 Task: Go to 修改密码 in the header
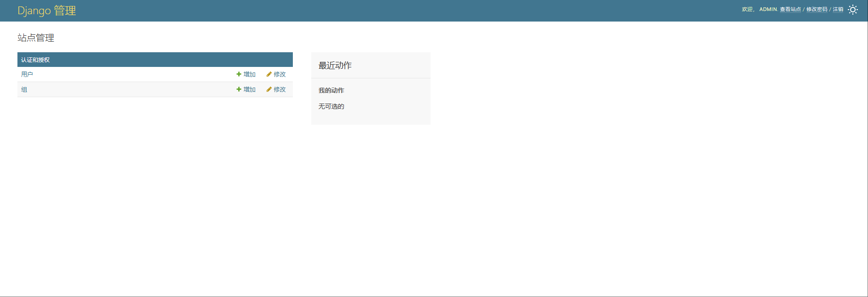pyautogui.click(x=817, y=10)
